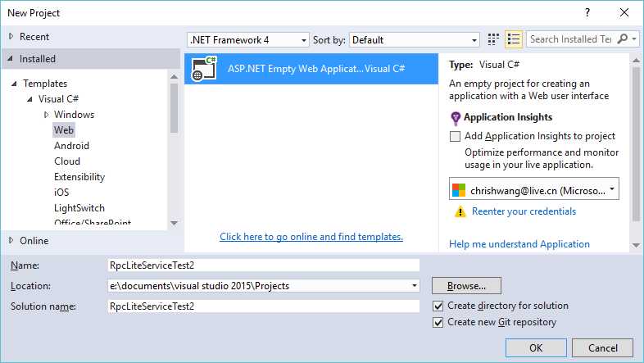Click the template tree scrollbar thumb

point(175,108)
